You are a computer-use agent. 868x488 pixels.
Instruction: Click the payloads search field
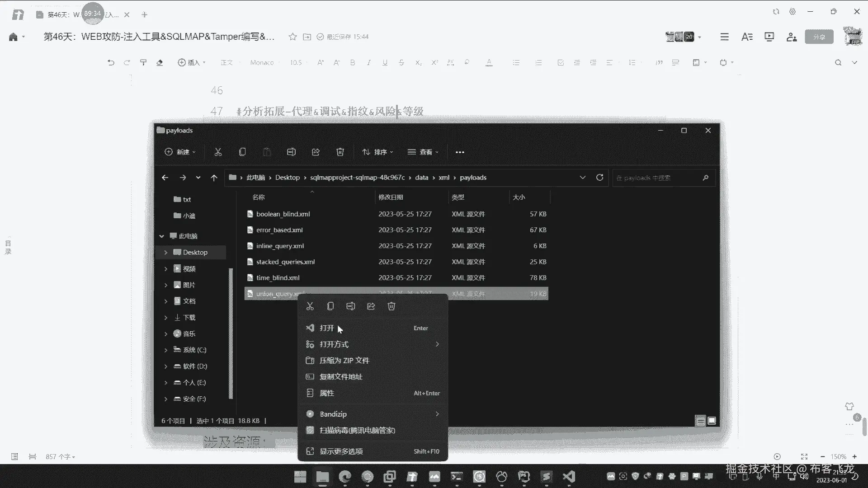(x=656, y=178)
